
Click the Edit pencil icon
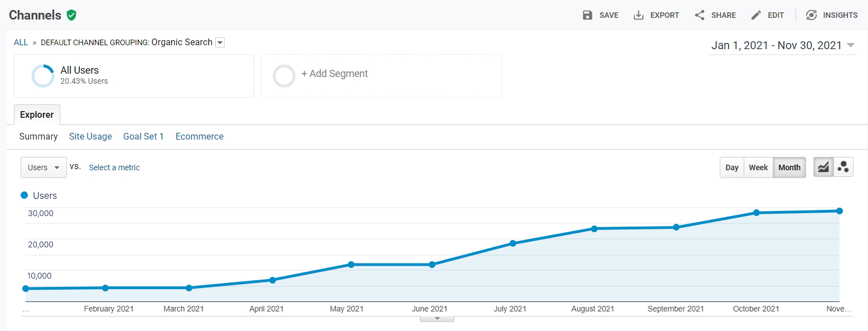click(x=756, y=15)
